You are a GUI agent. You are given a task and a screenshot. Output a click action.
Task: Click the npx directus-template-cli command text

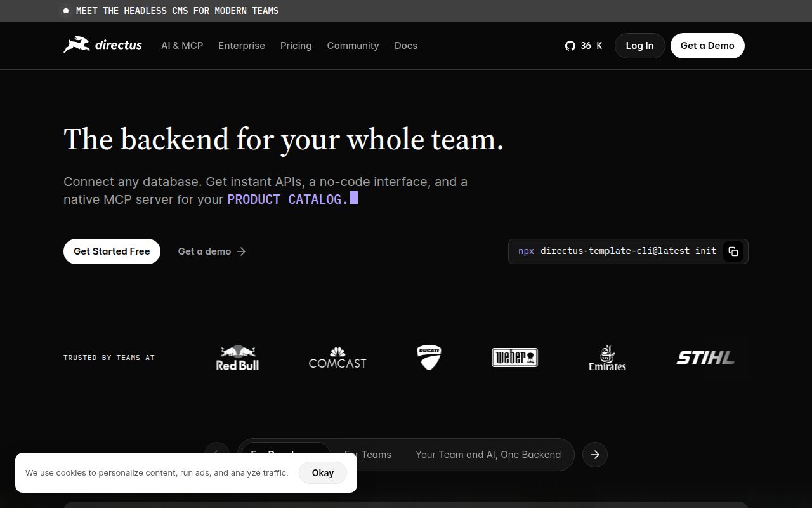click(617, 251)
